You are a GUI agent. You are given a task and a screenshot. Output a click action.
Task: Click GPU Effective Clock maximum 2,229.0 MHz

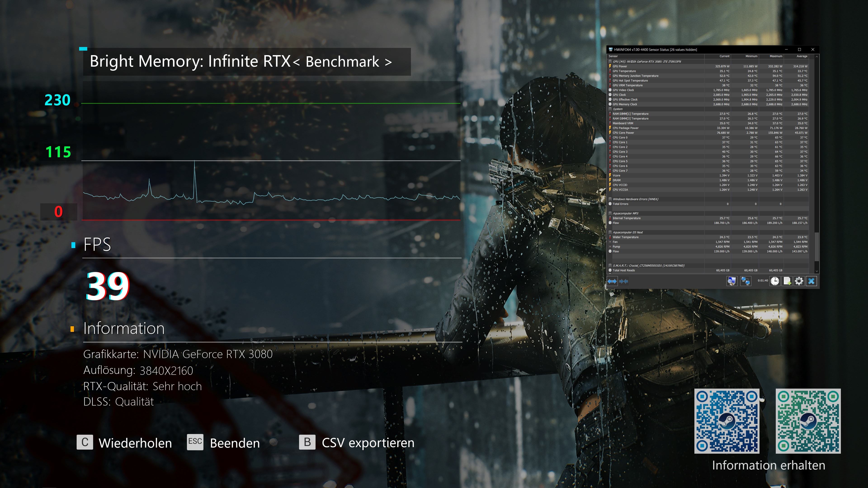pyautogui.click(x=774, y=100)
